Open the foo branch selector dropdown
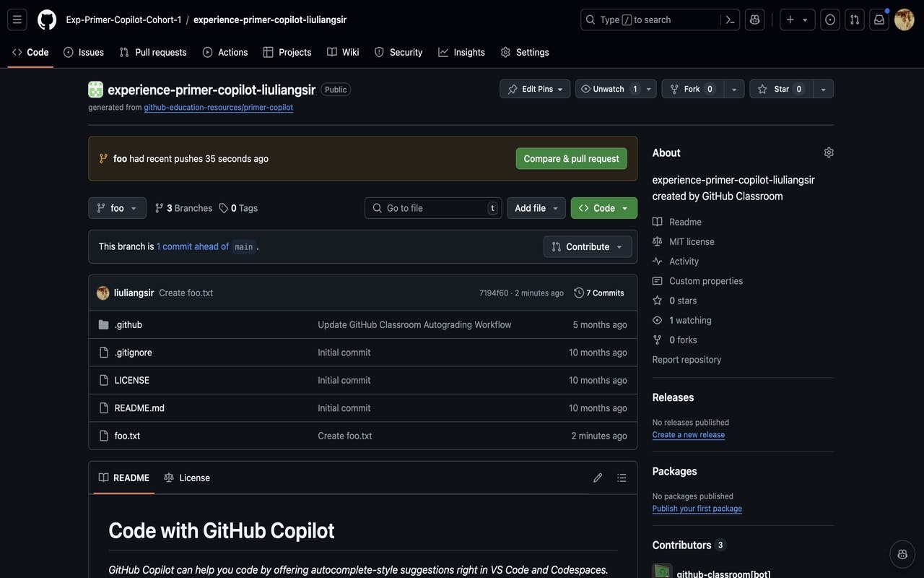This screenshot has width=924, height=578. click(x=117, y=208)
